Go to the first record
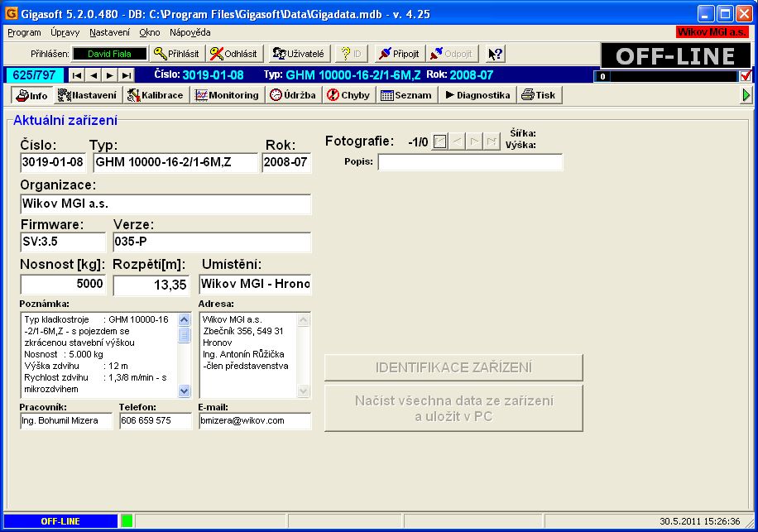This screenshot has height=532, width=758. [76, 75]
